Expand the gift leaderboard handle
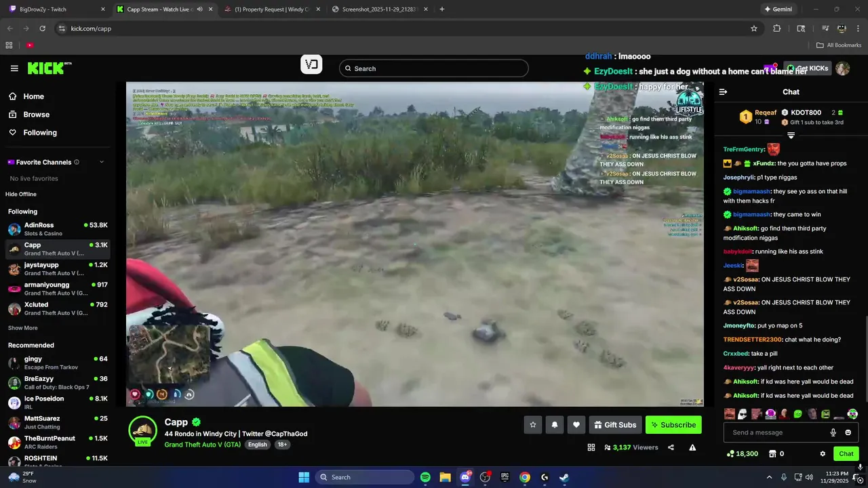Viewport: 868px width, 488px height. point(791,136)
